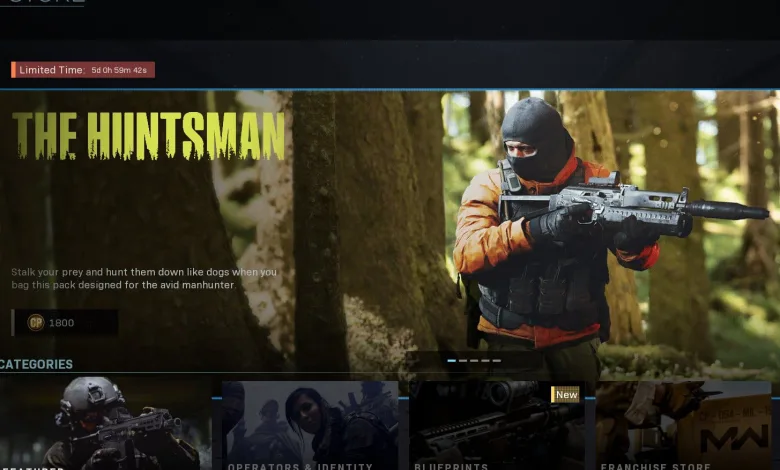Purchase the Huntsman pack for 1800 CP
Viewport: 780px width, 470px height.
tap(65, 323)
